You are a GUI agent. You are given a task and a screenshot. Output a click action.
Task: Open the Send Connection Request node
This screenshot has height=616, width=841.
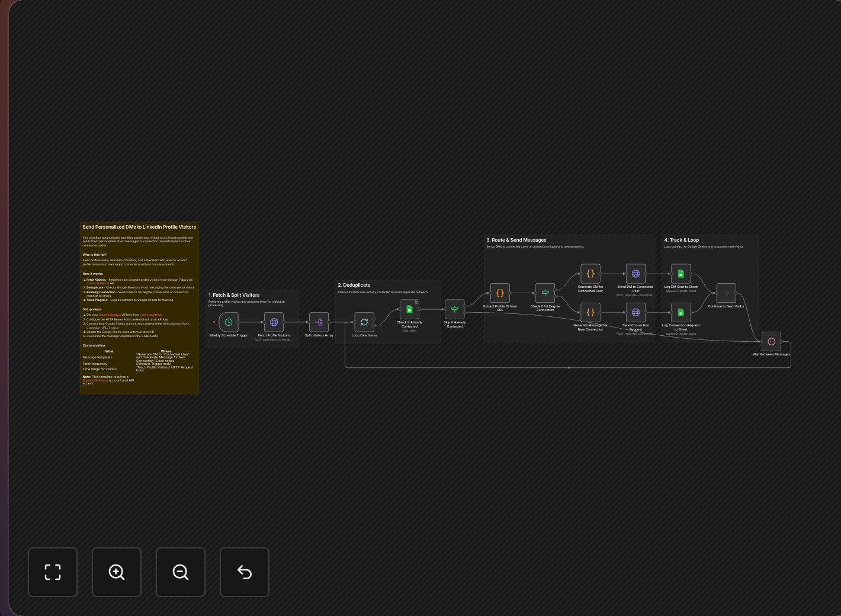(635, 312)
